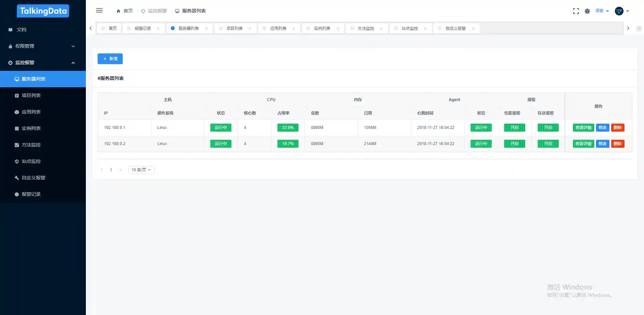Click the 新增 add button

pyautogui.click(x=110, y=59)
